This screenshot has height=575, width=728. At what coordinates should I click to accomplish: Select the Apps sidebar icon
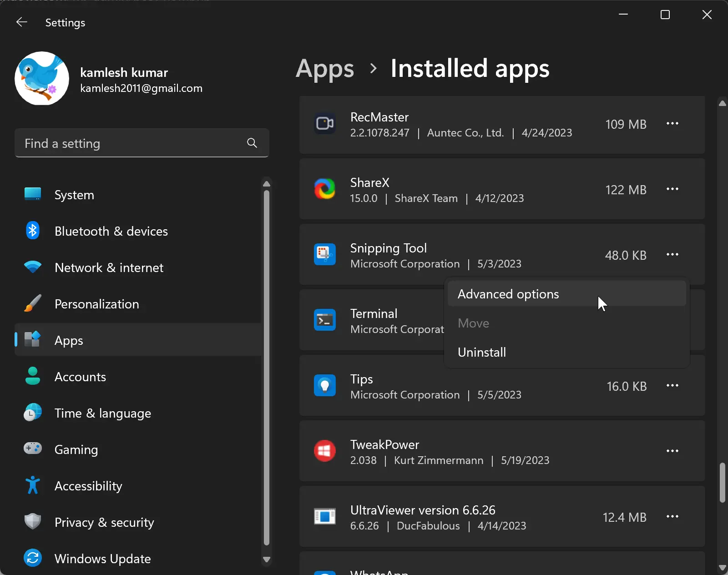coord(32,340)
